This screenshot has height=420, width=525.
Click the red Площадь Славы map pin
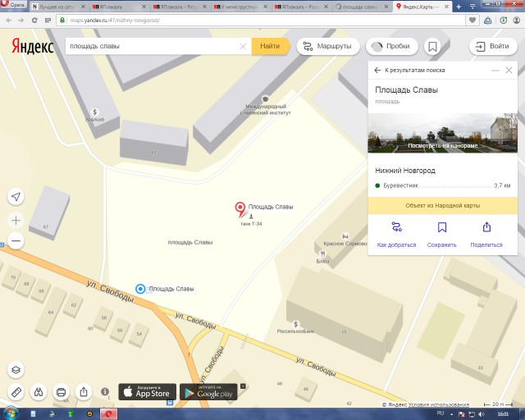(240, 209)
